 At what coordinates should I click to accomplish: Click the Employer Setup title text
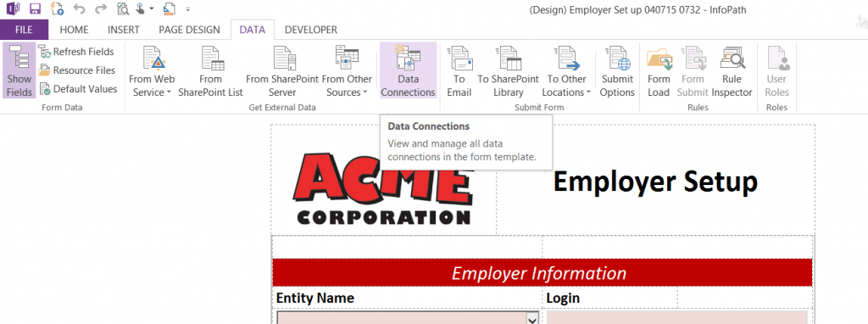(x=655, y=182)
